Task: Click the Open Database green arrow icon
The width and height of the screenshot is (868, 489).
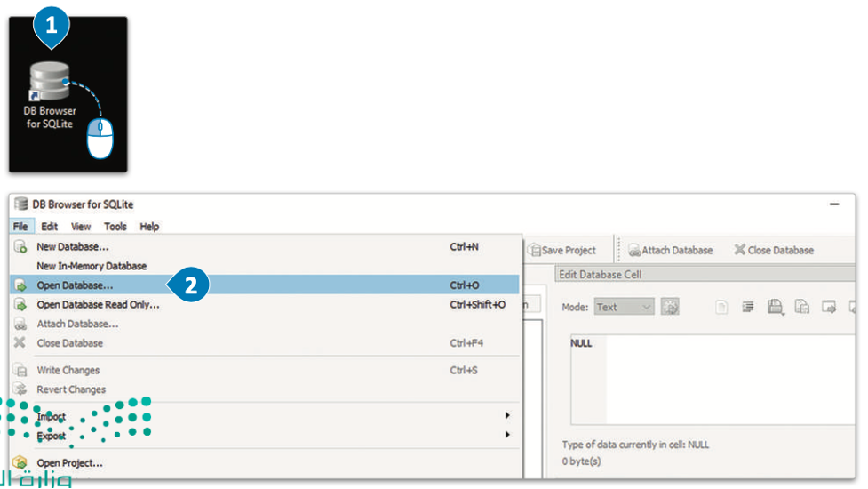Action: point(20,285)
